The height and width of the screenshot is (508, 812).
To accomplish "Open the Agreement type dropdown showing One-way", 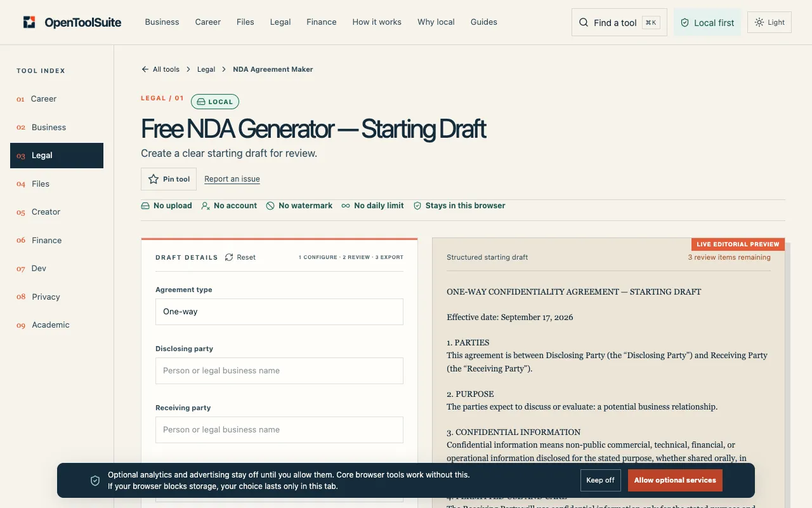I will (x=279, y=312).
